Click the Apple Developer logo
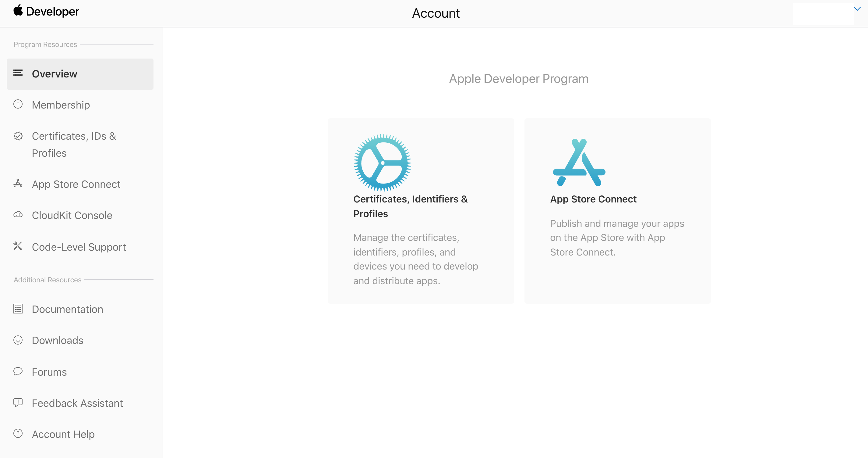 tap(46, 12)
